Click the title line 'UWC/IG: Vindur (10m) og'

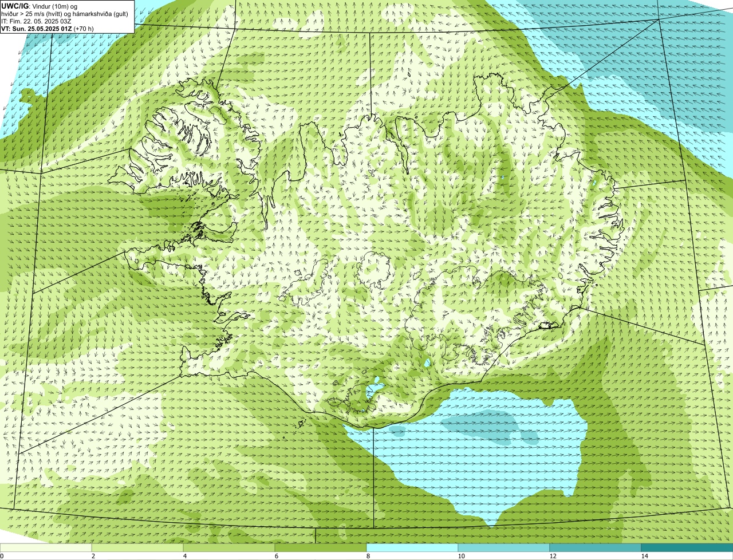(40, 6)
